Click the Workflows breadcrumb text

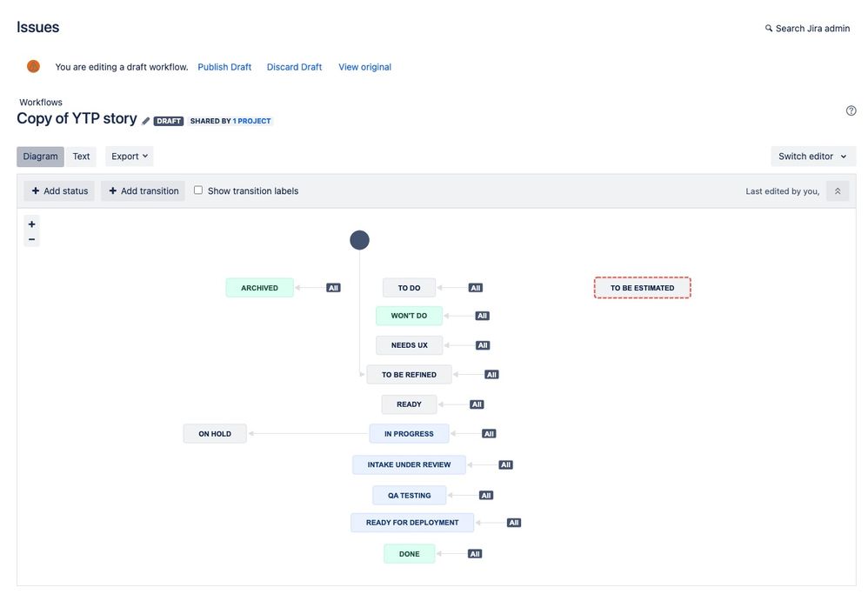pos(41,103)
